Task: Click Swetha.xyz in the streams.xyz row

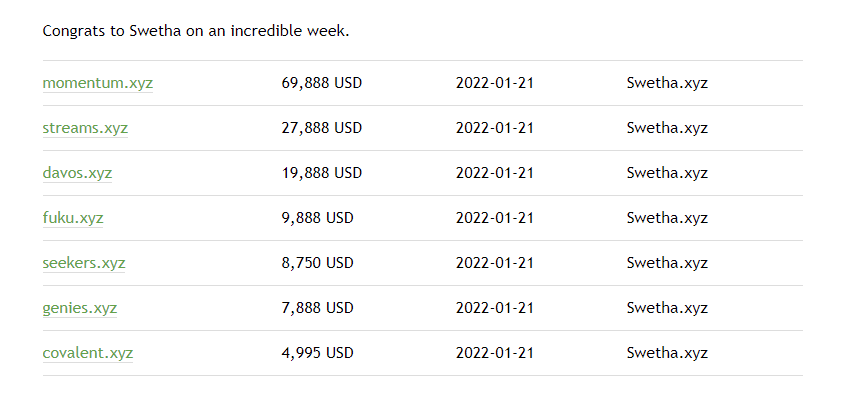Action: (667, 128)
